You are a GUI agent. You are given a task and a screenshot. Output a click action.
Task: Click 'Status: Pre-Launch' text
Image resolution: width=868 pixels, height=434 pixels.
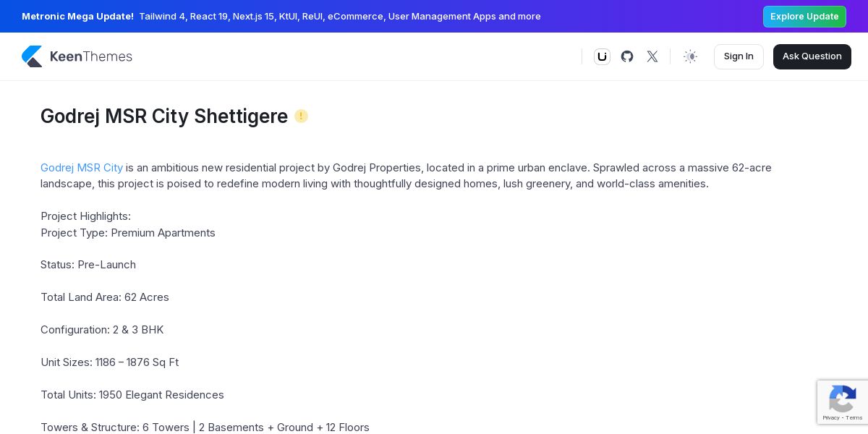click(x=88, y=265)
